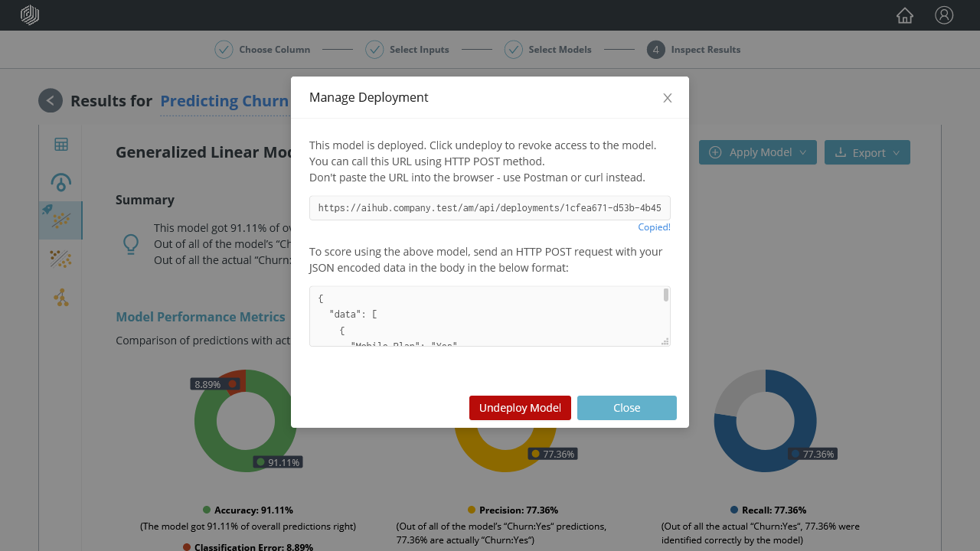The width and height of the screenshot is (980, 551).
Task: Expand the Apply Model dropdown
Action: [x=757, y=152]
